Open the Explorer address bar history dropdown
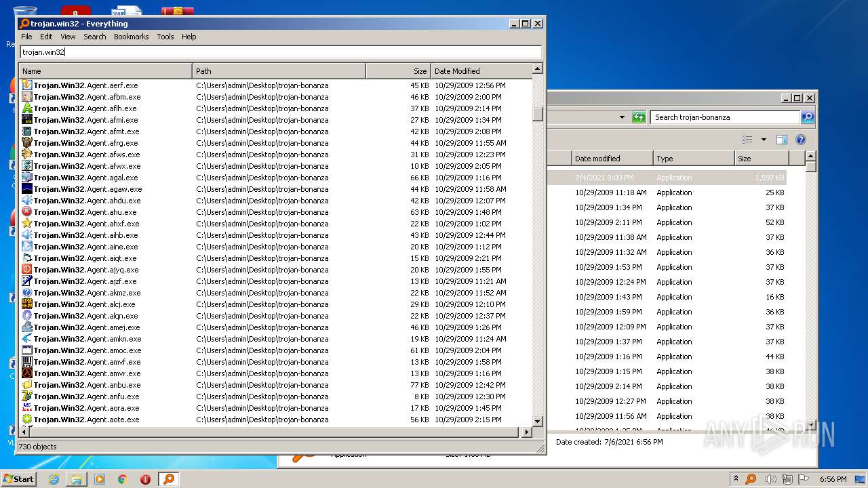868x488 pixels. 622,117
